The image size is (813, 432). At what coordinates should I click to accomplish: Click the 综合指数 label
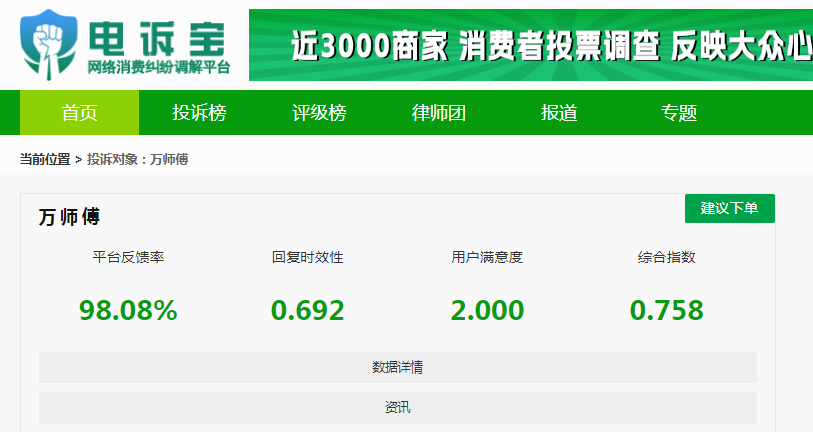pos(667,257)
